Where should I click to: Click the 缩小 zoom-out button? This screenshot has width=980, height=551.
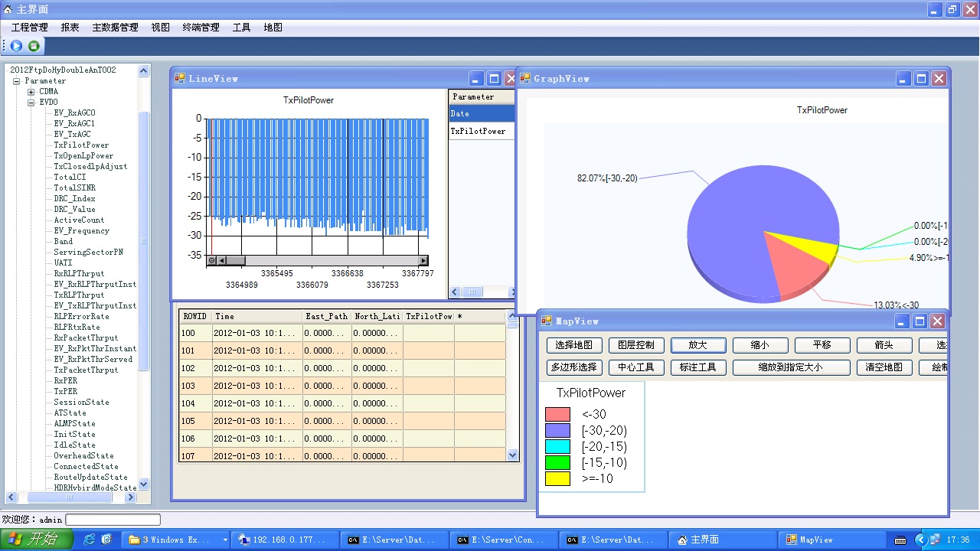coord(760,345)
